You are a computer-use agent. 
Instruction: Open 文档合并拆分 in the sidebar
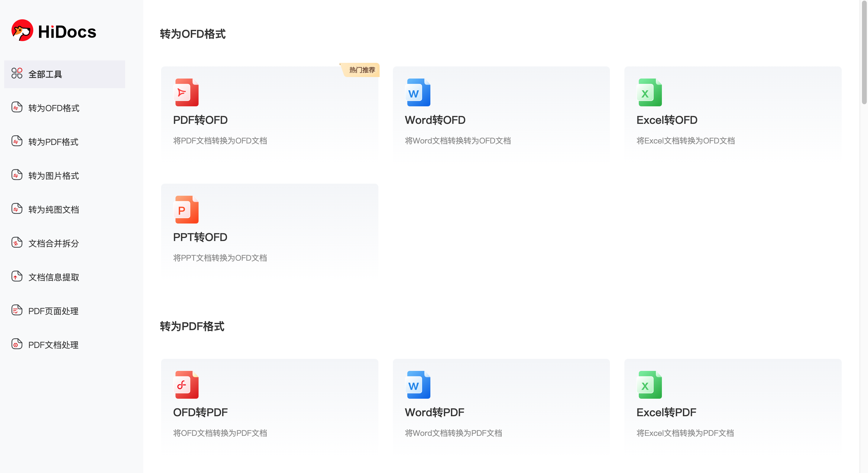coord(53,243)
